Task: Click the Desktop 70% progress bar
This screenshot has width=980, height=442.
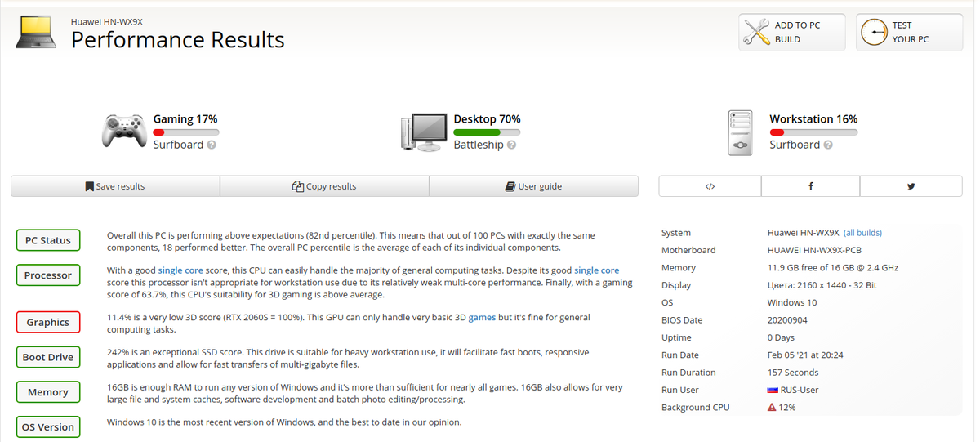Action: [x=487, y=132]
